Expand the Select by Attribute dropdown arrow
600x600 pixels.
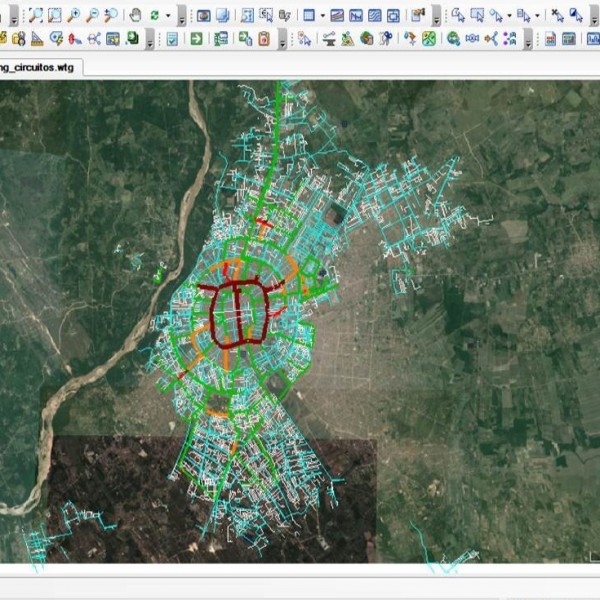pos(537,16)
